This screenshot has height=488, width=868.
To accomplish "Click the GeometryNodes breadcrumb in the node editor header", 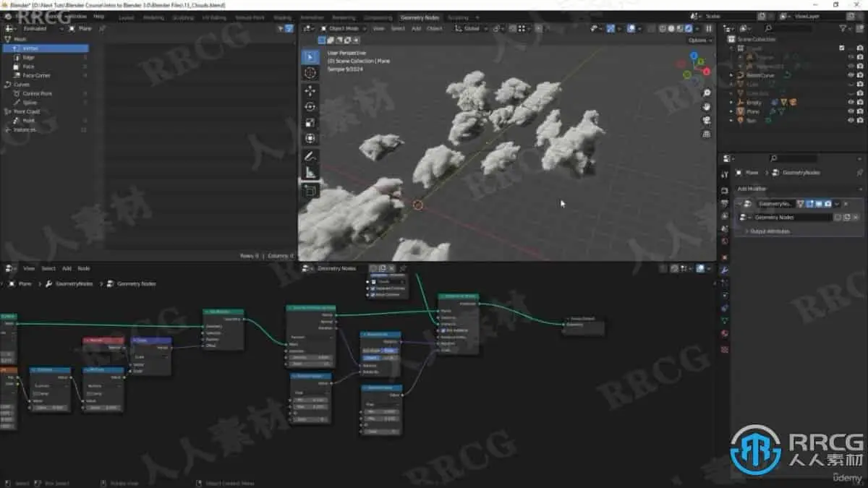I will coord(74,283).
